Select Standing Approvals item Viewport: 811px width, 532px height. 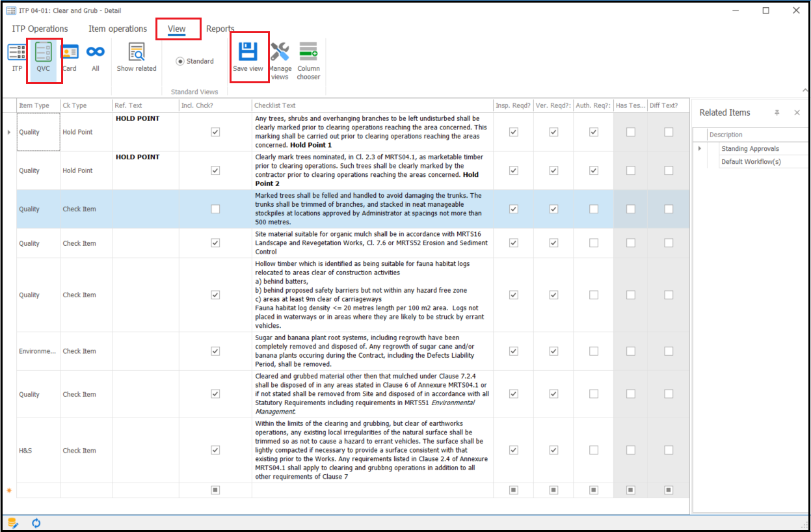coord(750,148)
